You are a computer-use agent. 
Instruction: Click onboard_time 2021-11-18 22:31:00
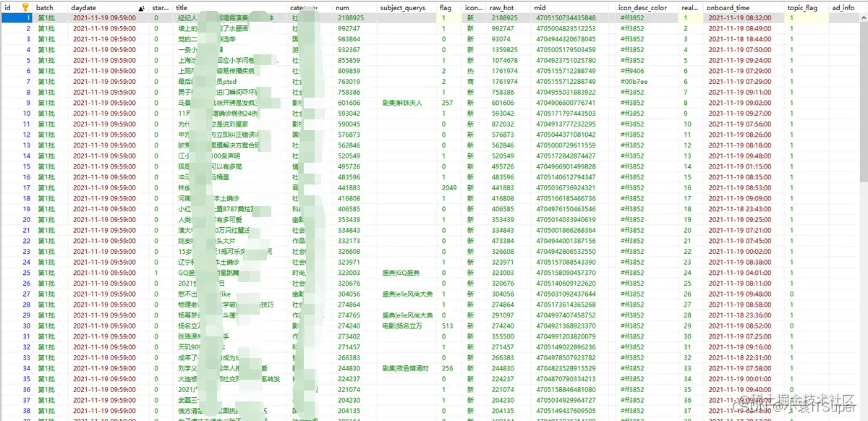point(739,357)
